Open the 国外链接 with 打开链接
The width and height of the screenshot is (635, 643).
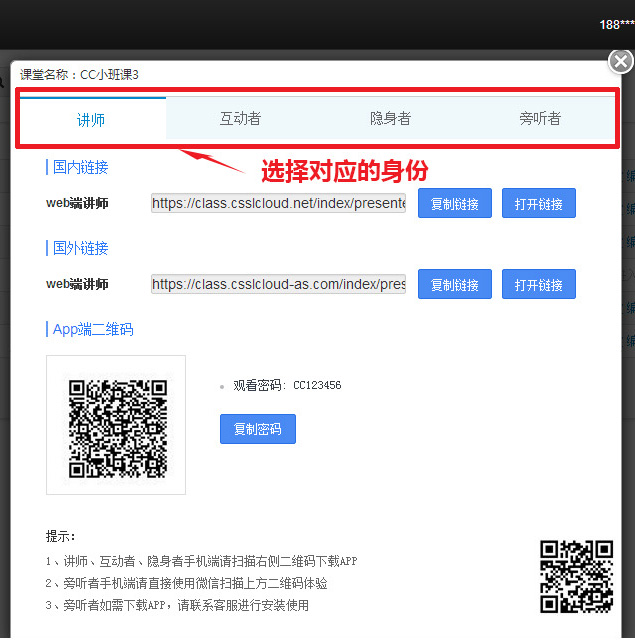[x=538, y=285]
